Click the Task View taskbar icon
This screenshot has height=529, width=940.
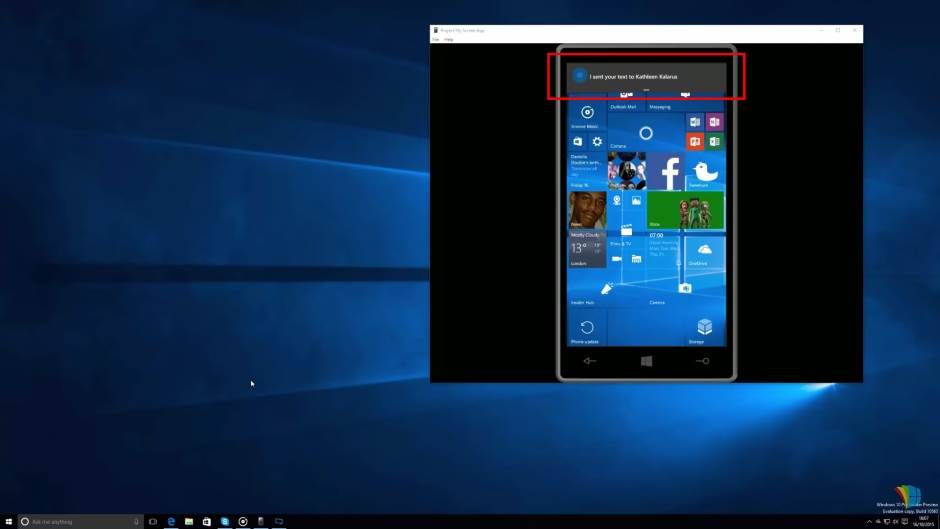(x=153, y=522)
